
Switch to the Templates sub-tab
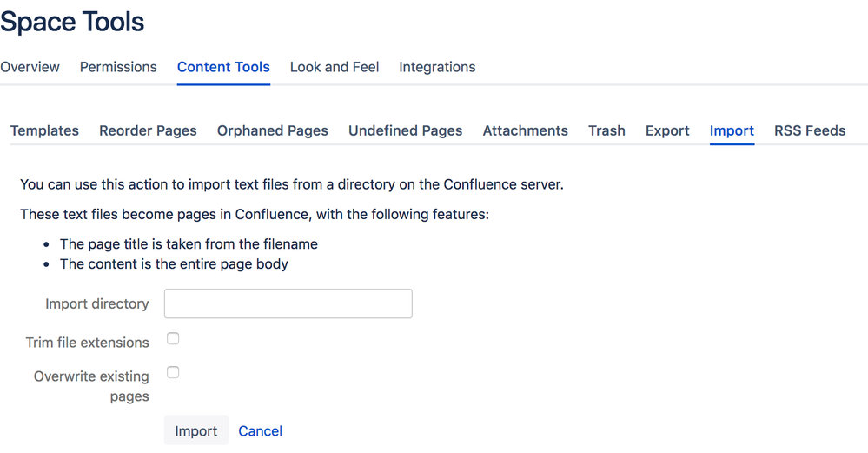tap(44, 130)
